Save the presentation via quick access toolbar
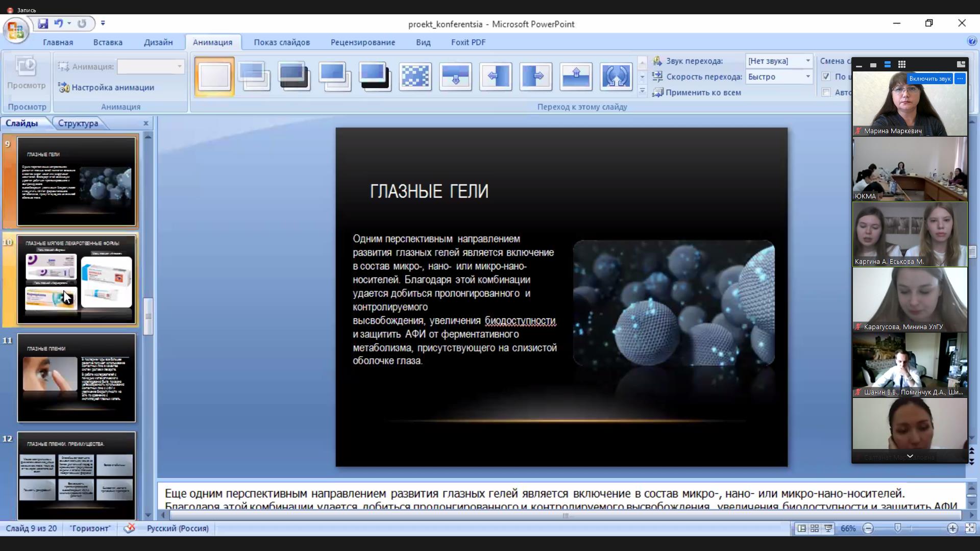Viewport: 980px width, 551px height. click(x=43, y=23)
